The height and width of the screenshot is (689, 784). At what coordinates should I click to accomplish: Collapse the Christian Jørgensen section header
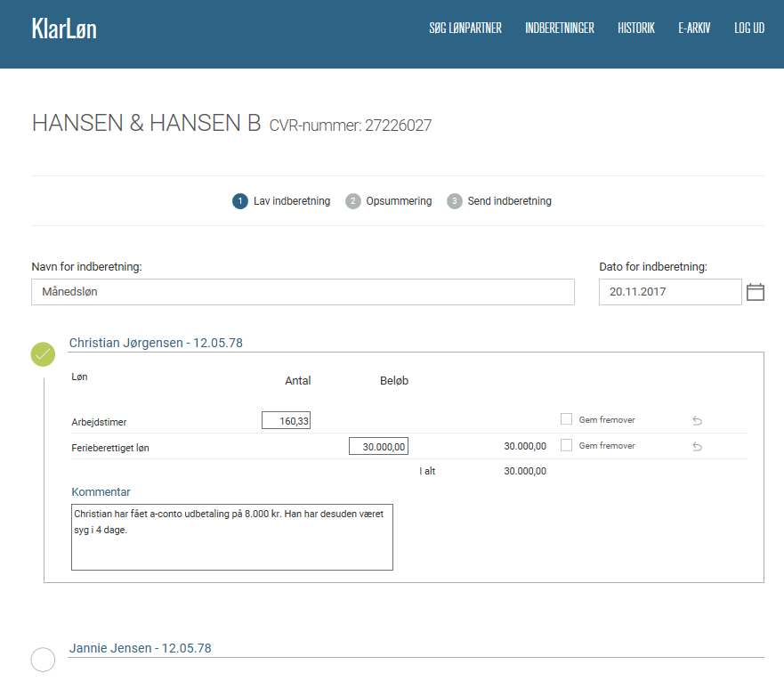[156, 343]
